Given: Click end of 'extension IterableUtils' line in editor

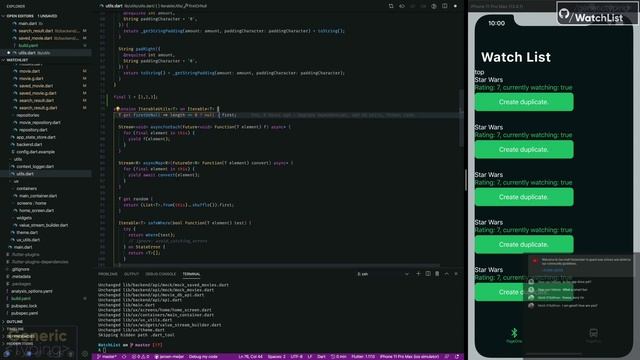Looking at the screenshot, I should coord(219,109).
